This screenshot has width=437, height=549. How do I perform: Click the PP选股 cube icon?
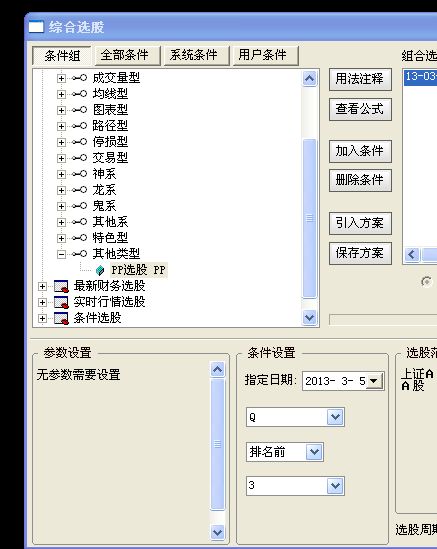point(100,270)
